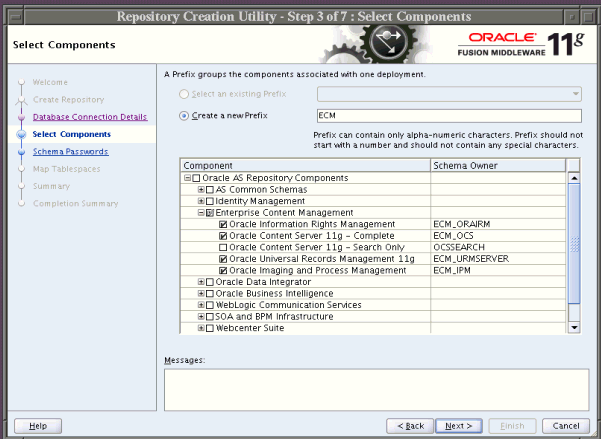
Task: Click the scroll down arrow of component list
Action: 574,327
